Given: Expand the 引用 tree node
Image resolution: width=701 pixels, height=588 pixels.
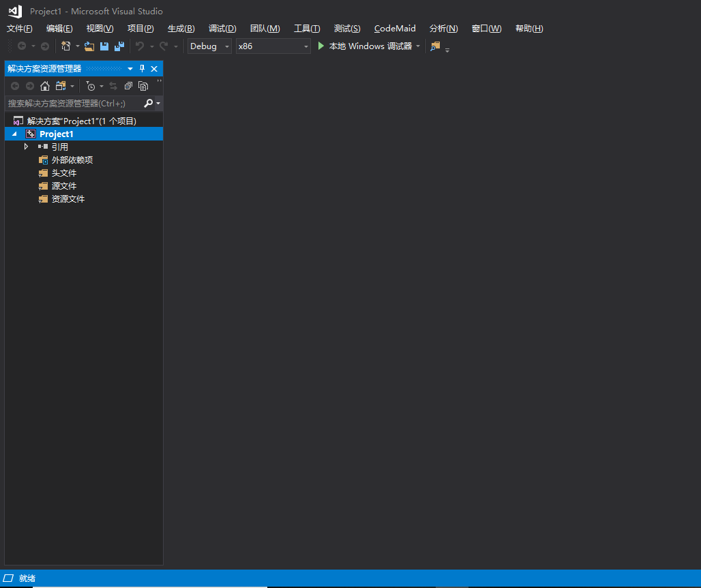Looking at the screenshot, I should [x=26, y=147].
